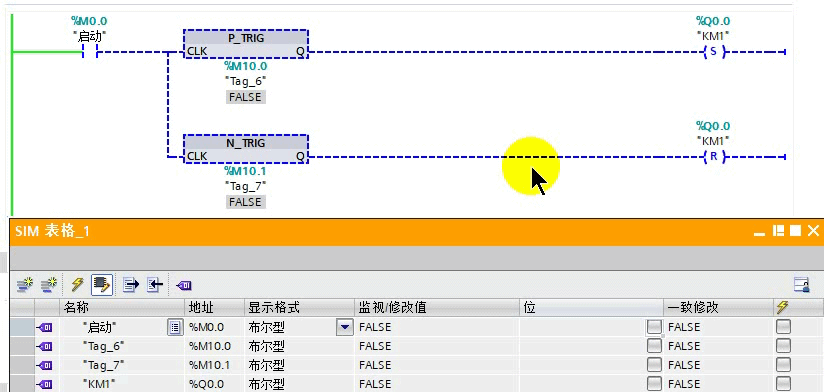Float the SIM 表格_1 window
Image resolution: width=824 pixels, height=392 pixels.
click(x=778, y=231)
